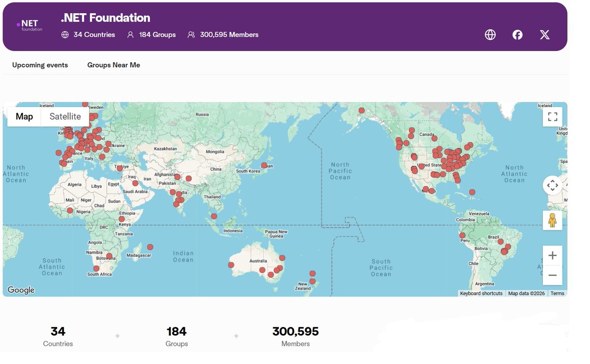Image resolution: width=590 pixels, height=364 pixels.
Task: Open the Facebook page icon
Action: tap(517, 34)
